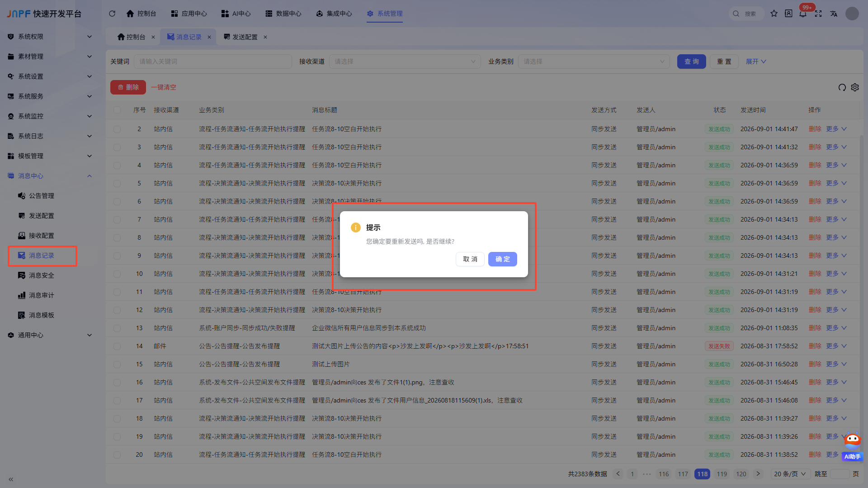Image resolution: width=868 pixels, height=488 pixels.
Task: Open 消息安全 sidebar item
Action: 42,275
